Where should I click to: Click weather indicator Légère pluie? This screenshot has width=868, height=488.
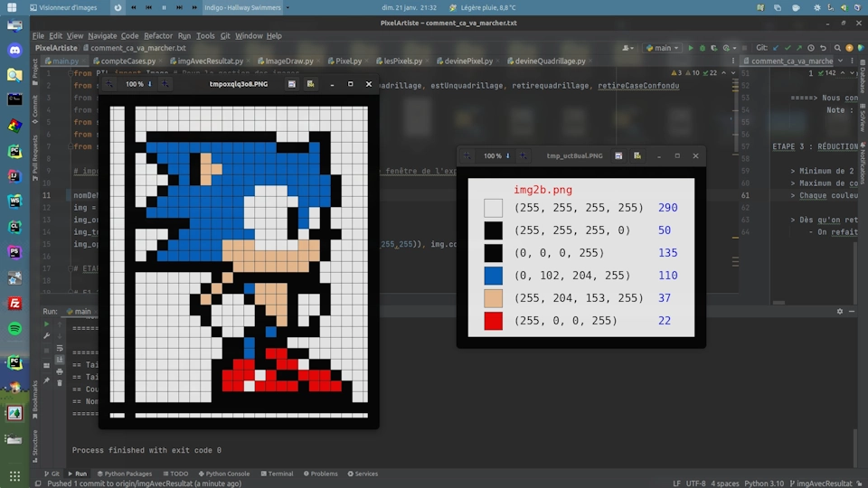(483, 8)
